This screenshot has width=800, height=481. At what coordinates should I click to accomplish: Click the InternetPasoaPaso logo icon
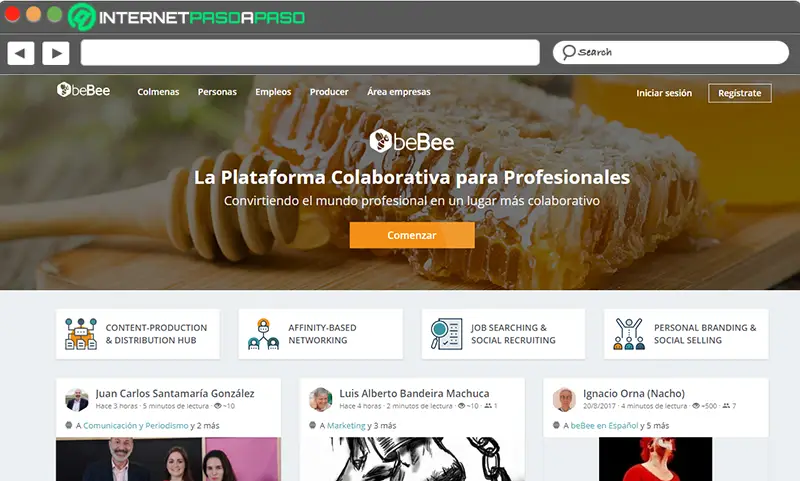click(x=82, y=17)
